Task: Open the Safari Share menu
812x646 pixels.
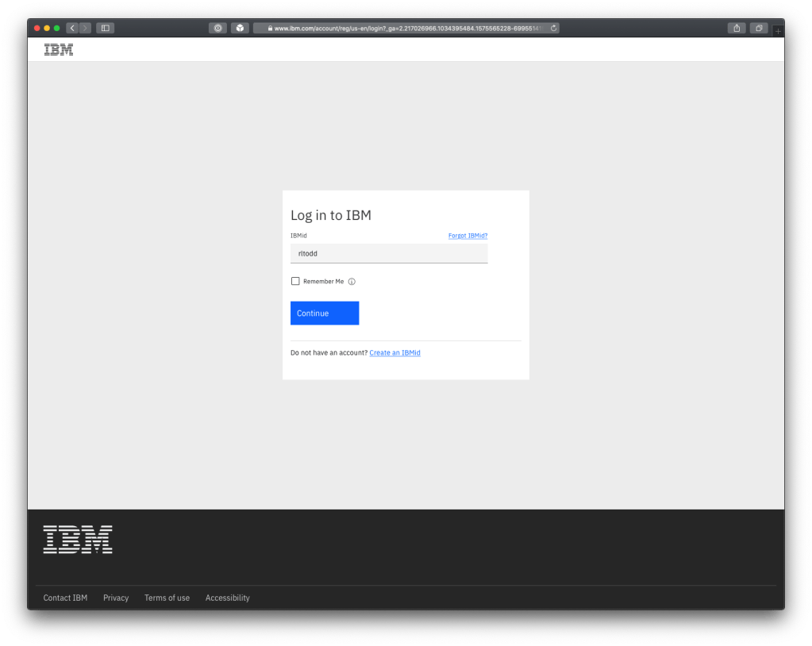Action: pyautogui.click(x=737, y=29)
